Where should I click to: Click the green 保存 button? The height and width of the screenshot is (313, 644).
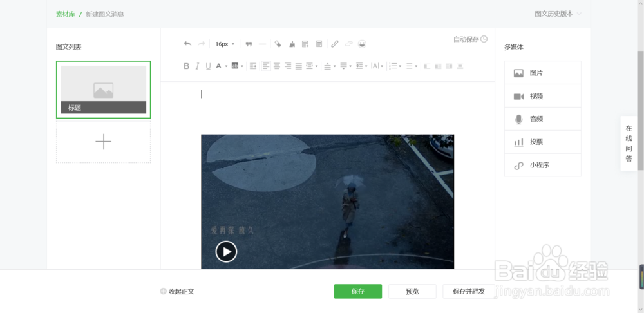tap(357, 291)
